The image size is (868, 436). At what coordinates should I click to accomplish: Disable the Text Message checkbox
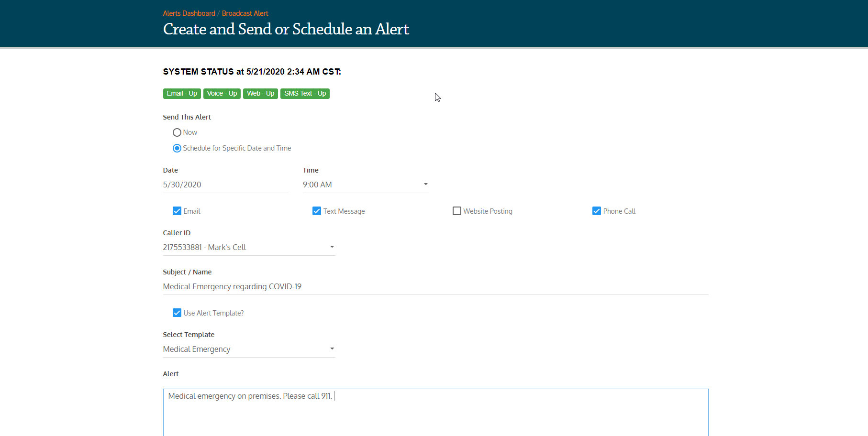point(317,211)
